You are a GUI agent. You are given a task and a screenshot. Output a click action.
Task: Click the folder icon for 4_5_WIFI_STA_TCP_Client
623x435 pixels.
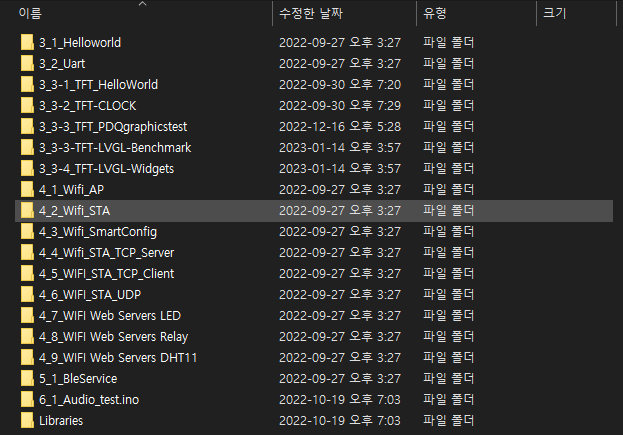27,274
